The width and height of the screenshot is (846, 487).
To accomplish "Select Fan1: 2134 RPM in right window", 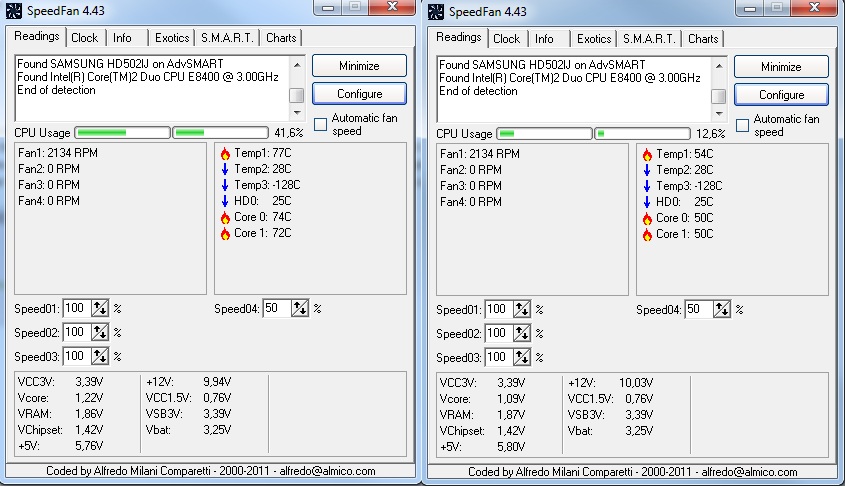I will click(480, 154).
